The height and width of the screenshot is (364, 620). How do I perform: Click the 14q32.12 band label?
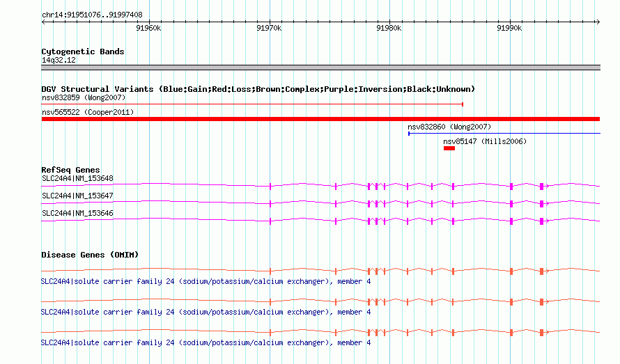point(59,60)
